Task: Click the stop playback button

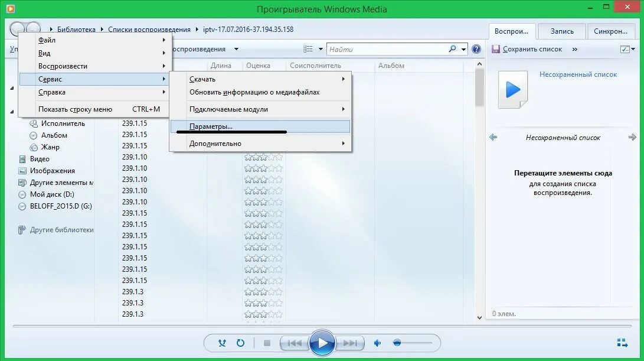Action: tap(267, 343)
